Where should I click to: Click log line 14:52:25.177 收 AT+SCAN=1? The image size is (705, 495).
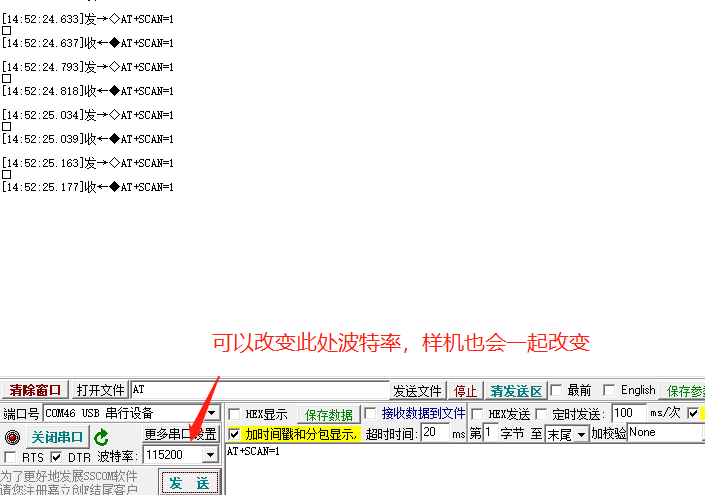click(x=88, y=187)
